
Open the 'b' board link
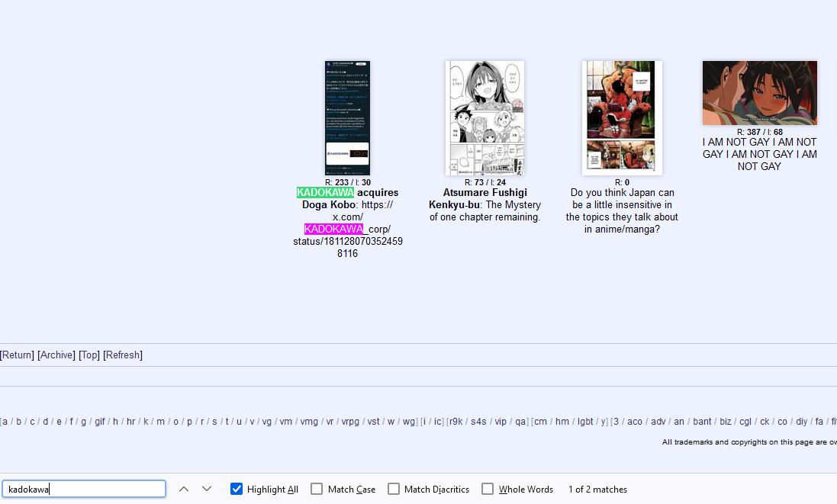18,422
